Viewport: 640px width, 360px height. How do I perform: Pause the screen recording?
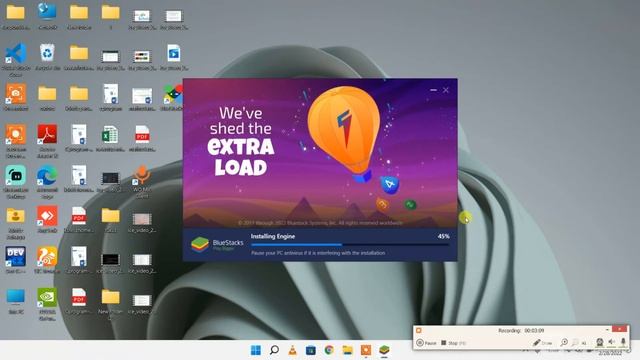pos(426,343)
